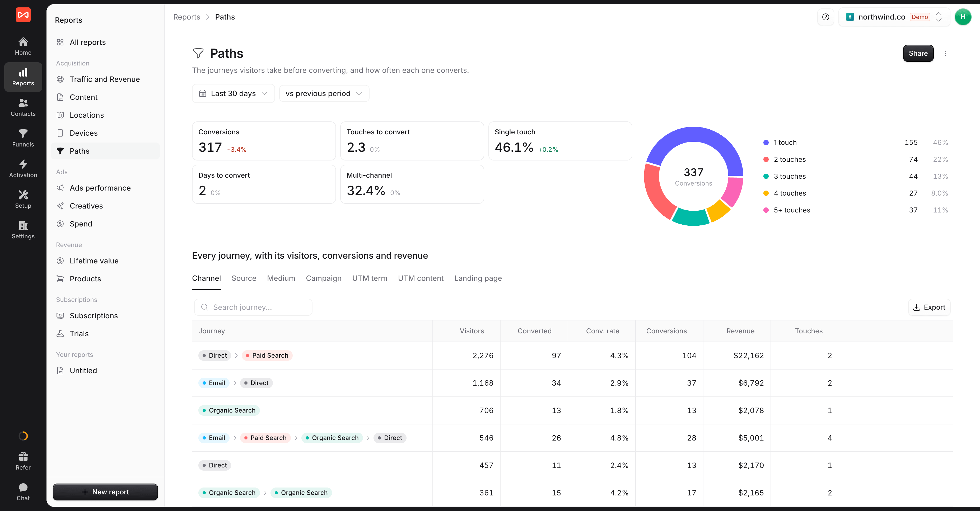Click the H user avatar
The height and width of the screenshot is (511, 980).
[963, 17]
